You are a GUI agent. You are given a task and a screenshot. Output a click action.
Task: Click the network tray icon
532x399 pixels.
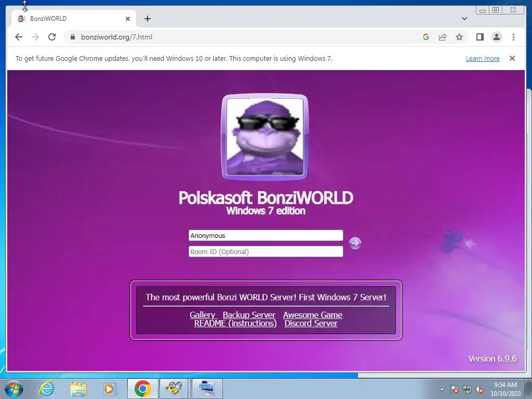pyautogui.click(x=467, y=389)
